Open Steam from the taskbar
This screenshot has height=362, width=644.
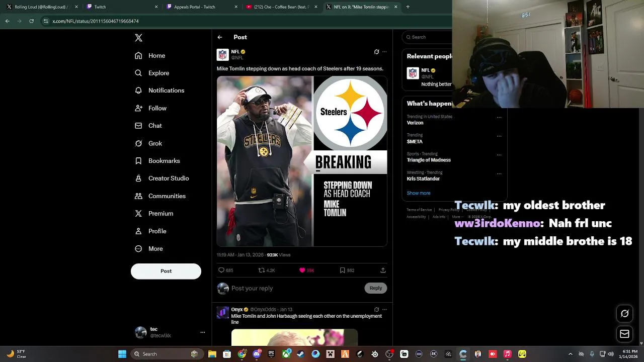[x=300, y=354]
